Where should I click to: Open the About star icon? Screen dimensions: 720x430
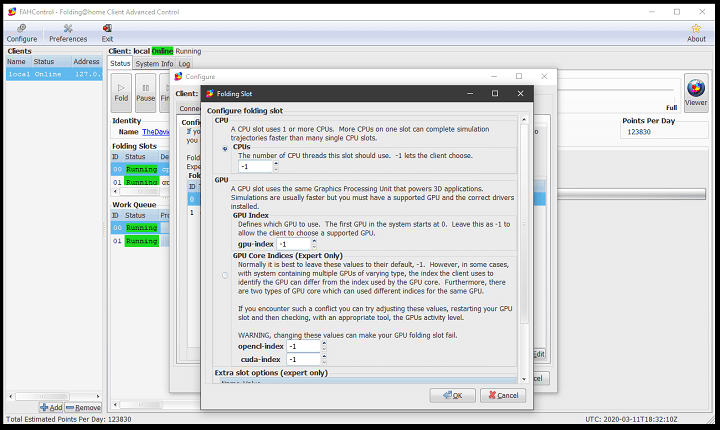click(x=696, y=33)
